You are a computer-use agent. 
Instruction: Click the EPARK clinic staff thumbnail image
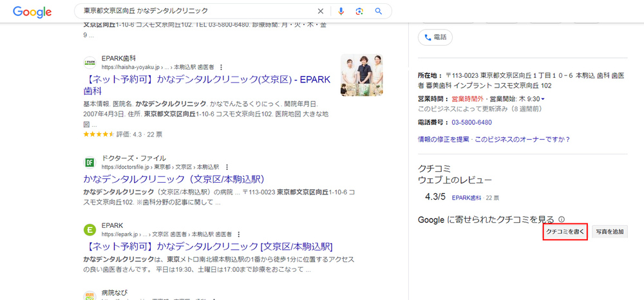pyautogui.click(x=362, y=76)
